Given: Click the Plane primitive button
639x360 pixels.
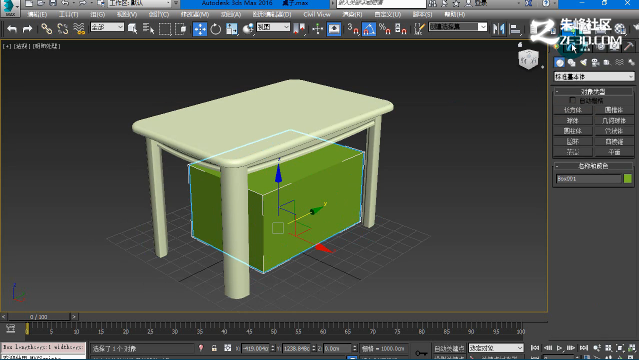Looking at the screenshot, I should tap(614, 152).
